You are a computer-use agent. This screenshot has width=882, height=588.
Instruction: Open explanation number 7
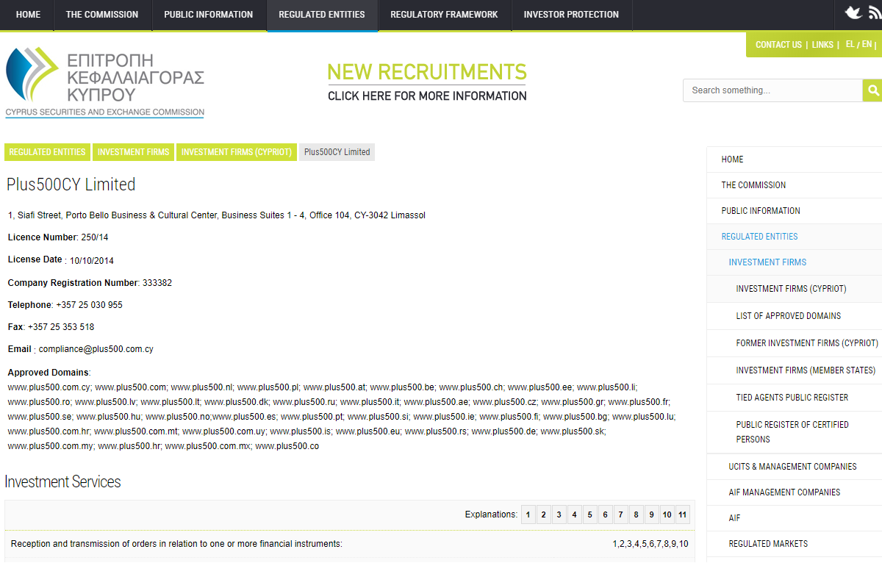(x=620, y=514)
